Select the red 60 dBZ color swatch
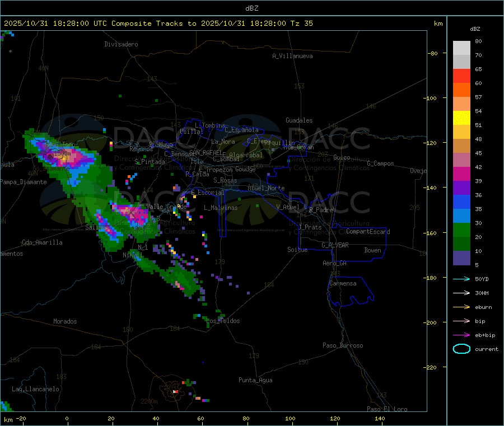 (461, 76)
